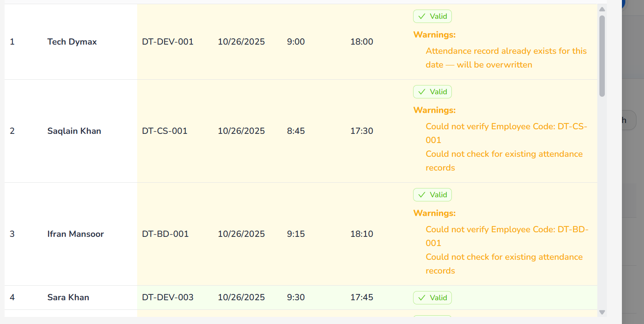Click check-out time 17:45 for Sara Khan
The width and height of the screenshot is (644, 324).
point(361,297)
